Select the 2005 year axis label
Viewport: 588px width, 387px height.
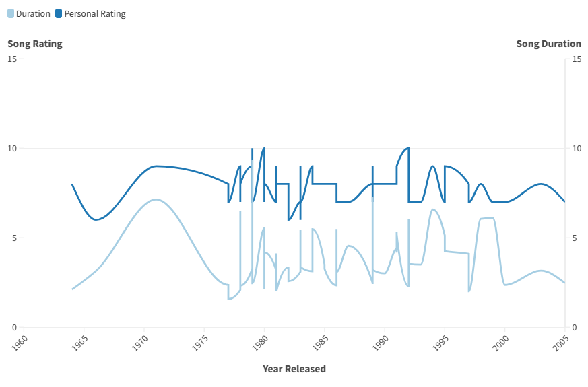pos(559,341)
